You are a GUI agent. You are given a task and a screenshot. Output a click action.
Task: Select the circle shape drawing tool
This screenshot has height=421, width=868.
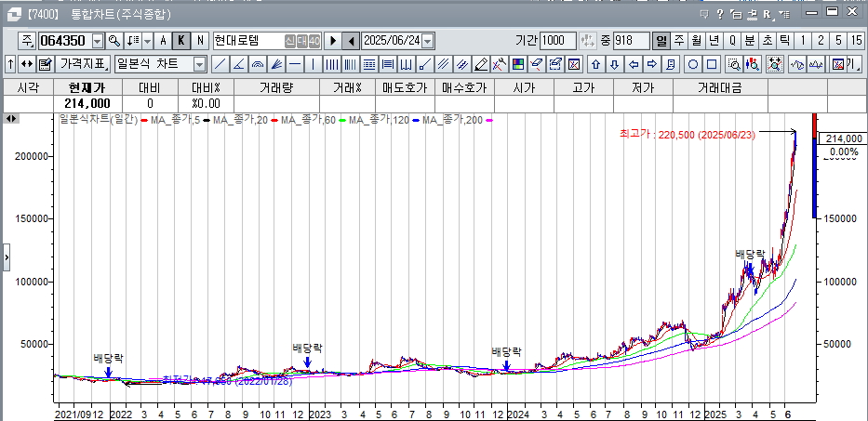[693, 64]
